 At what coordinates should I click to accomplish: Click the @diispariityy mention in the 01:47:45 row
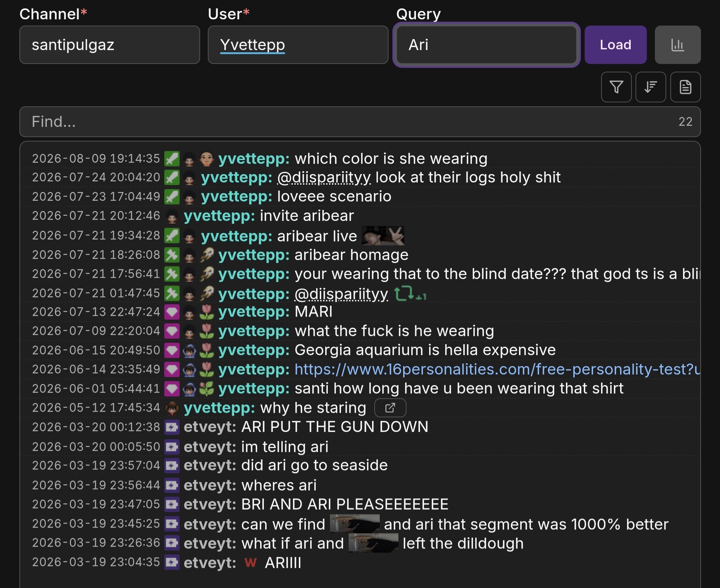[341, 294]
